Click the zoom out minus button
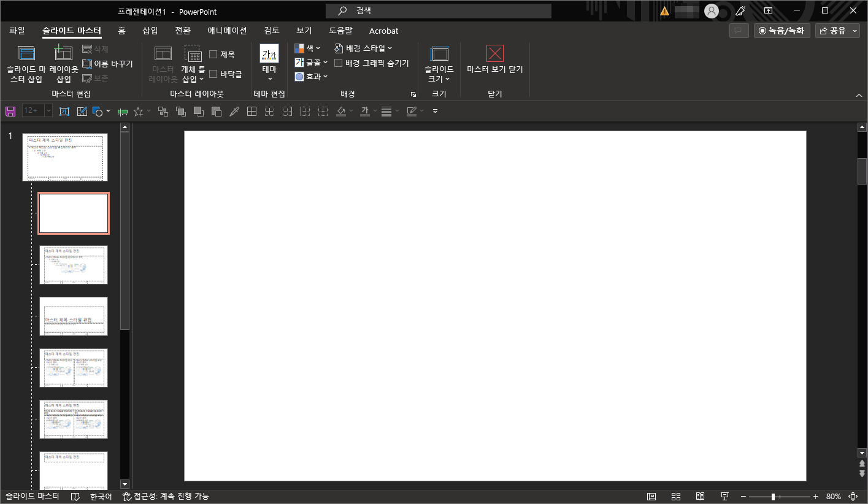Image resolution: width=868 pixels, height=504 pixels. coord(743,496)
